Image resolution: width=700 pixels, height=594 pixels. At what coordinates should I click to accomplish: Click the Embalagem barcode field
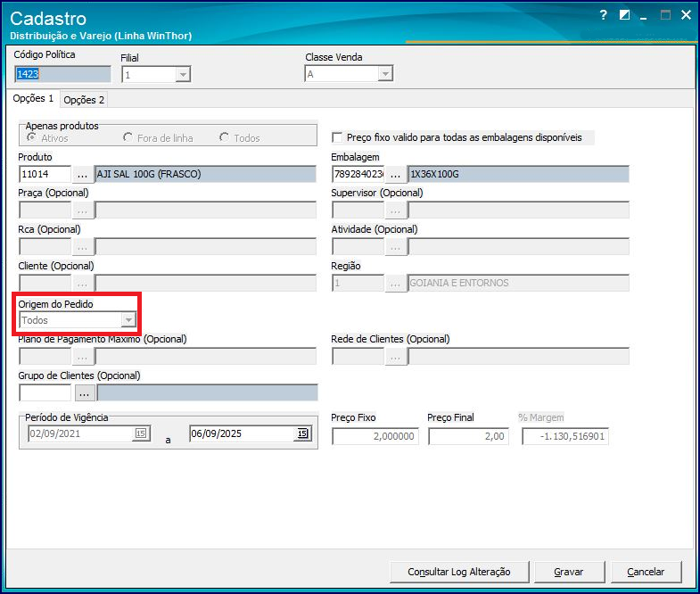[358, 174]
